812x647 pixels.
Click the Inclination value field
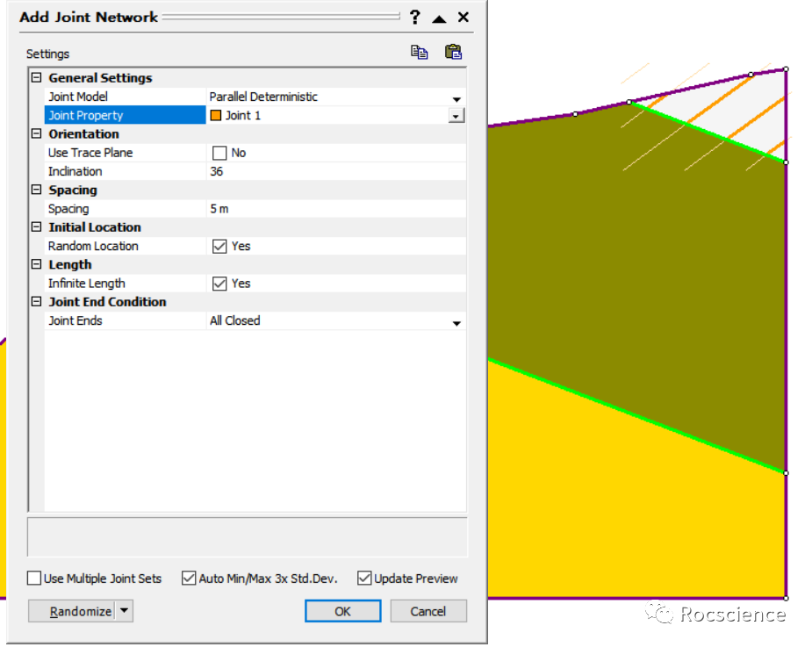click(334, 171)
